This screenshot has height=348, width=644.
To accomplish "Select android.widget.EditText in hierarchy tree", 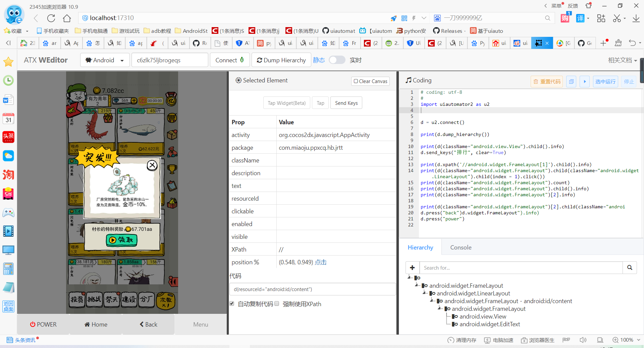I will point(490,324).
